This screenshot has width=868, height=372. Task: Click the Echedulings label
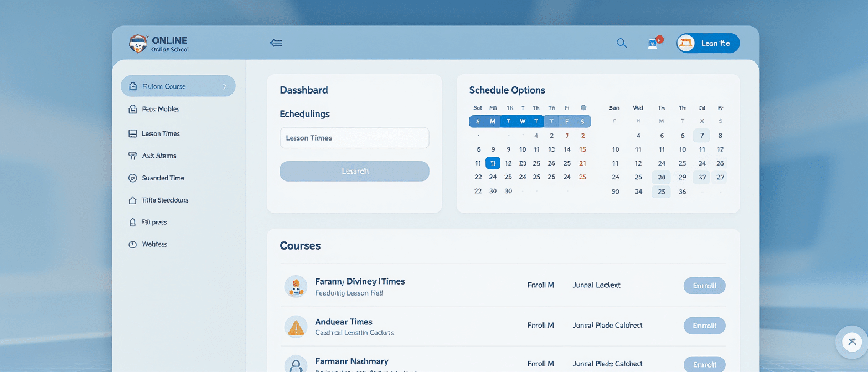(304, 114)
